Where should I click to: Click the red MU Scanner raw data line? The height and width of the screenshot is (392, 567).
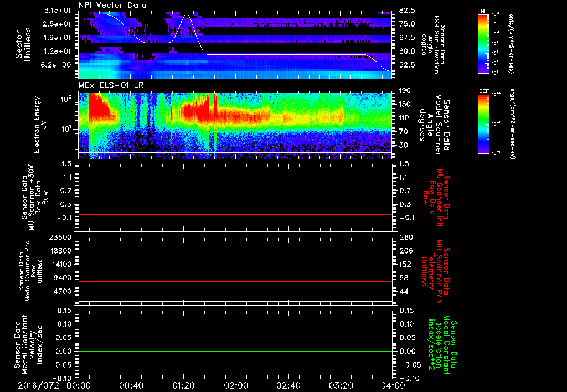tap(235, 215)
